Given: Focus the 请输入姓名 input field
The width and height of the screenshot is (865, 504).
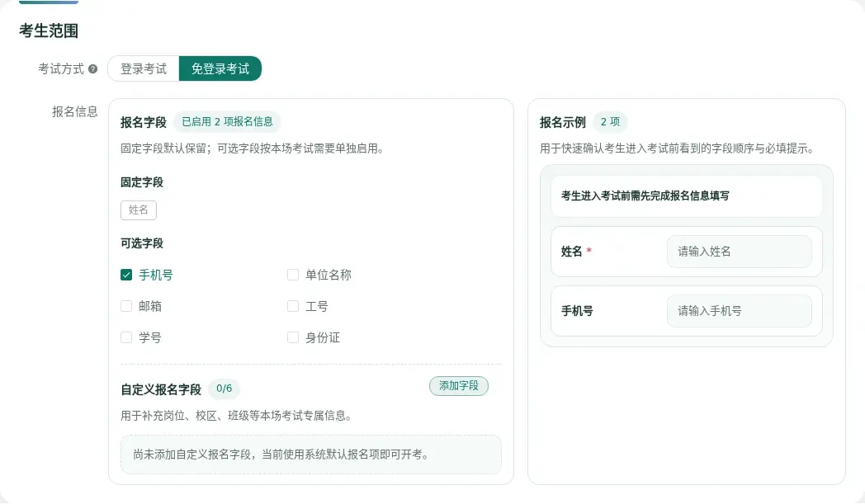Looking at the screenshot, I should tap(740, 252).
